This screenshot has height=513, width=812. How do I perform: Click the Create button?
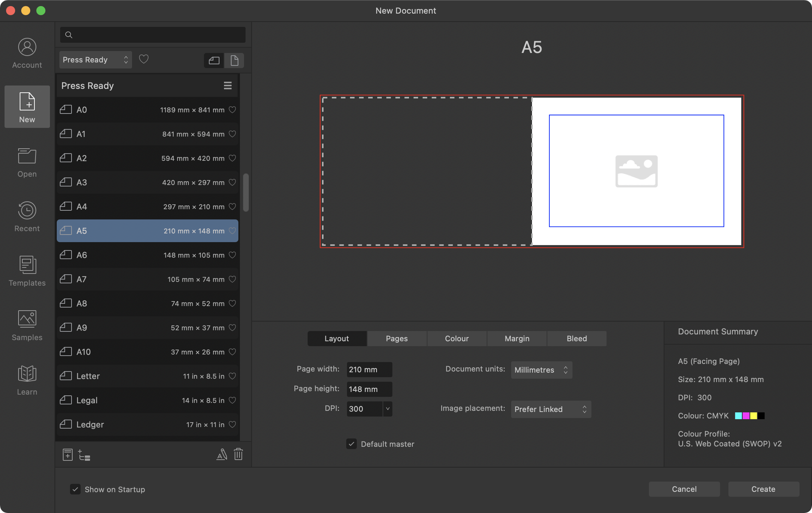tap(763, 489)
